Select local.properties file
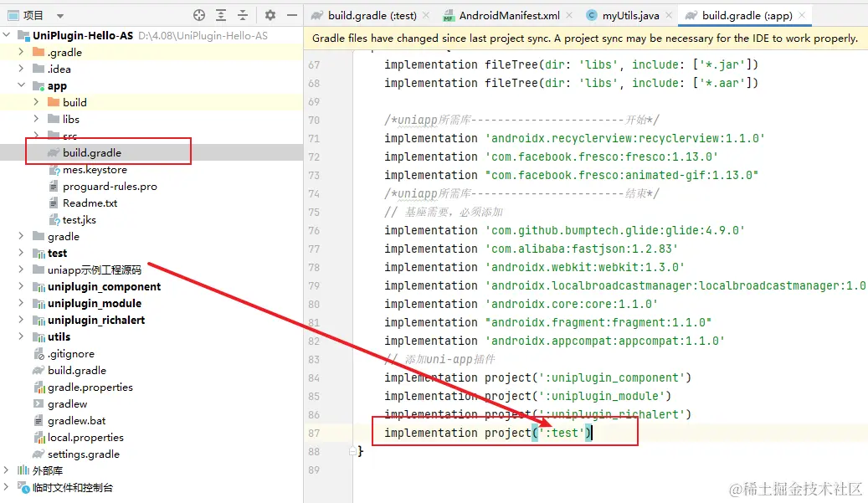 point(85,437)
